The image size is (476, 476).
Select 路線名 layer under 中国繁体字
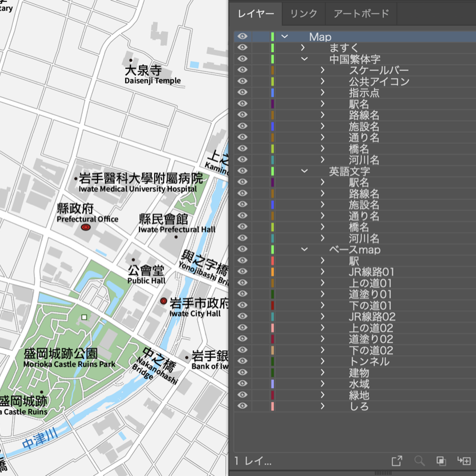[x=364, y=115]
